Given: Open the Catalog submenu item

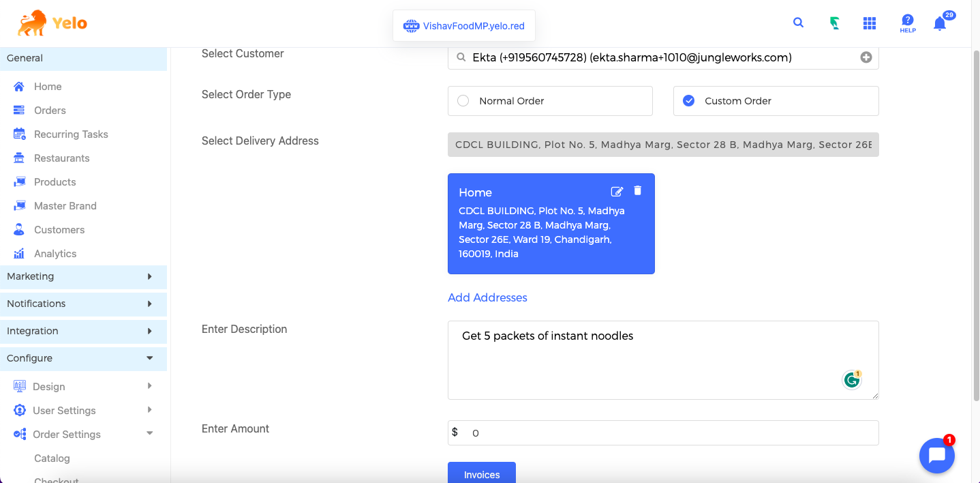Looking at the screenshot, I should (52, 458).
